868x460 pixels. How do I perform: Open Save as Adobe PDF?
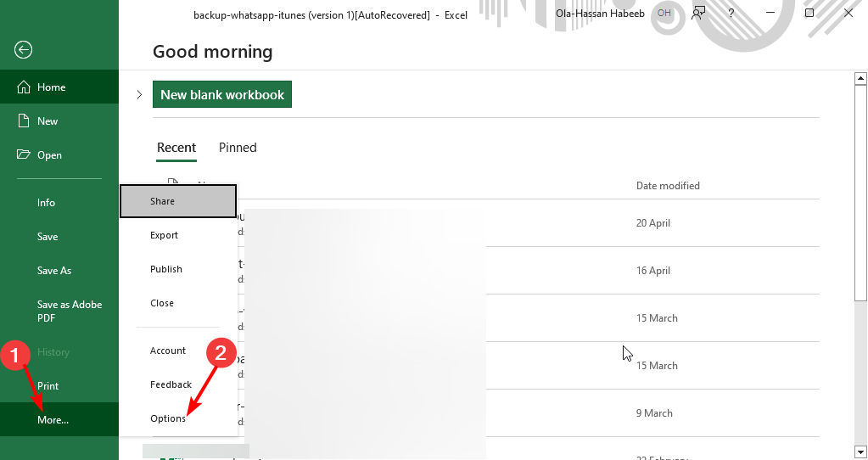point(70,311)
